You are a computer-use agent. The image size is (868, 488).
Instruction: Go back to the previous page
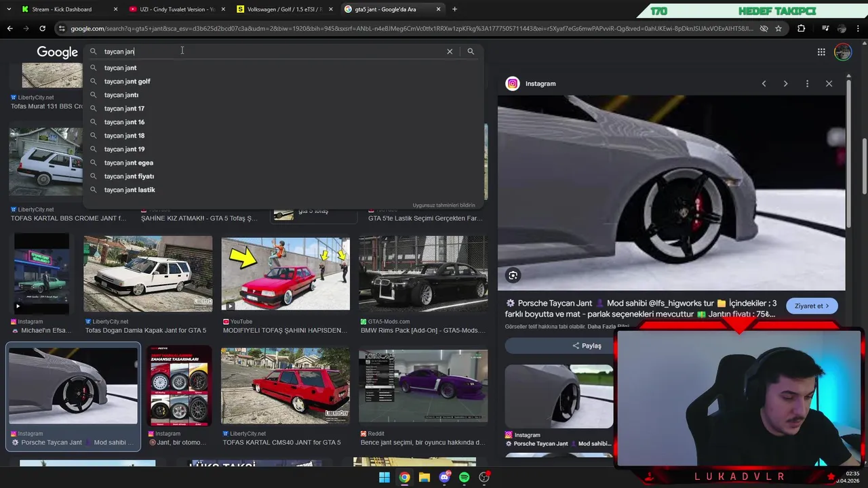tap(9, 28)
